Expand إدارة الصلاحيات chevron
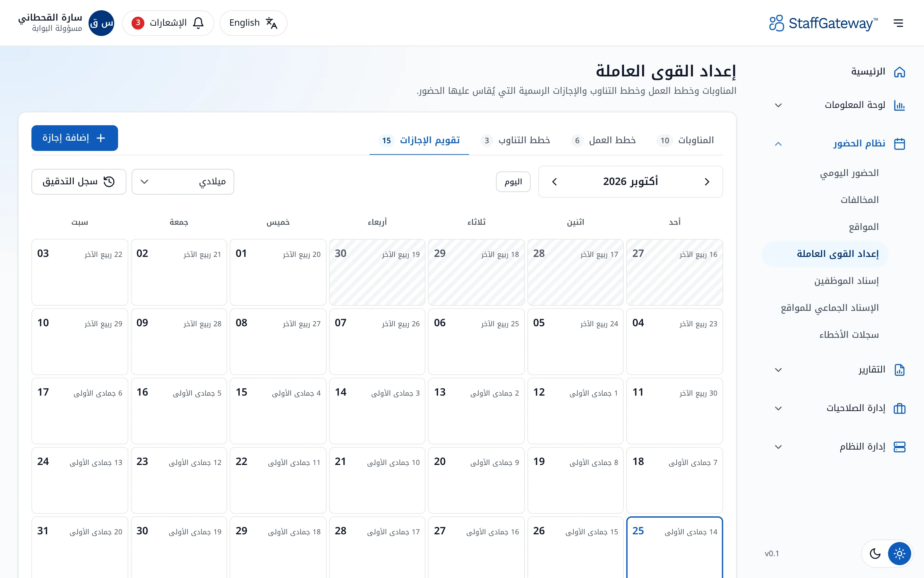Viewport: 924px width, 578px height. pos(778,408)
